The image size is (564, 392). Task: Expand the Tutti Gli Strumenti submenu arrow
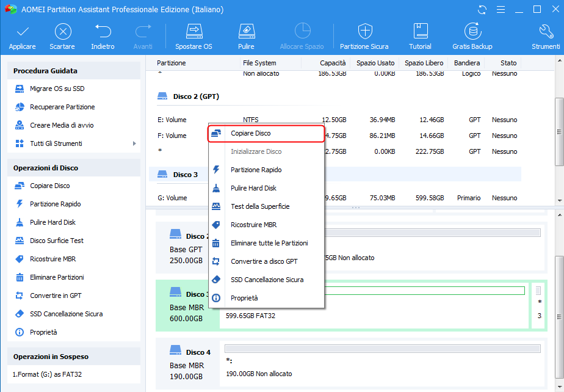(x=134, y=144)
